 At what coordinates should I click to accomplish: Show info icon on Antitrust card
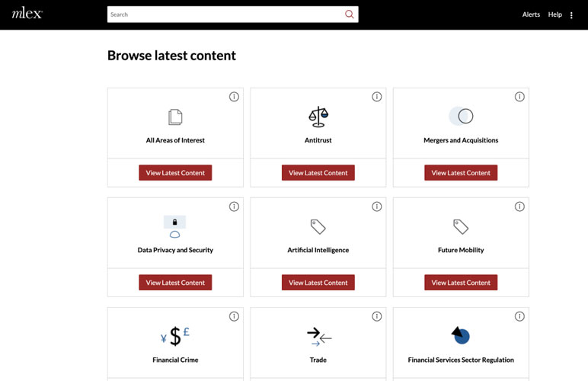pos(376,97)
